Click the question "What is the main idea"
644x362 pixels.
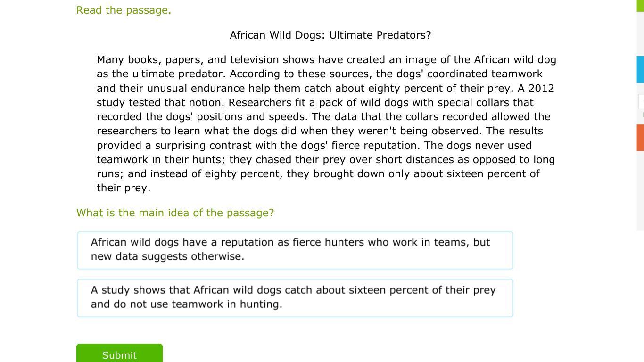(175, 213)
